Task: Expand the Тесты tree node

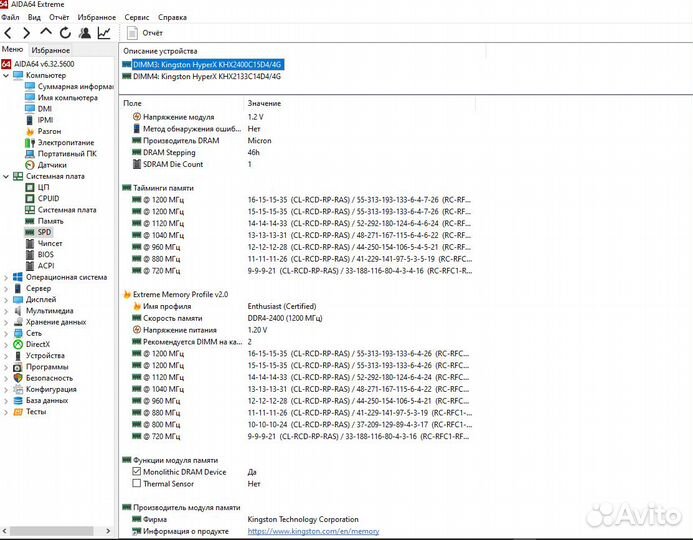Action: [x=6, y=412]
